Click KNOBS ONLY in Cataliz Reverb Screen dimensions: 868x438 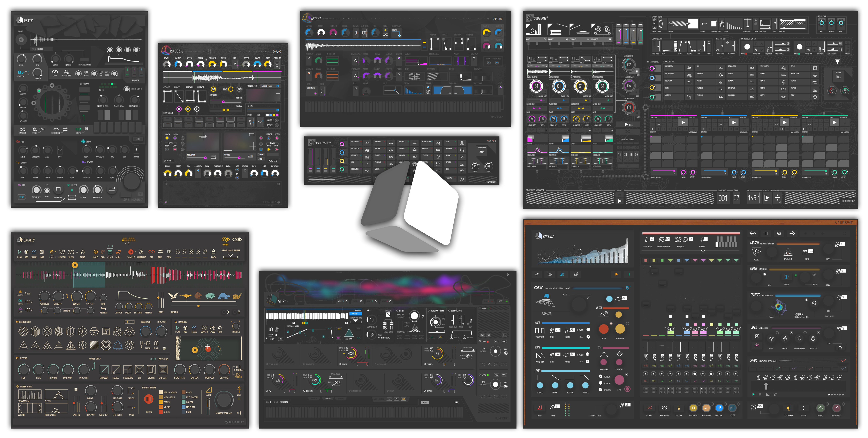point(94,358)
